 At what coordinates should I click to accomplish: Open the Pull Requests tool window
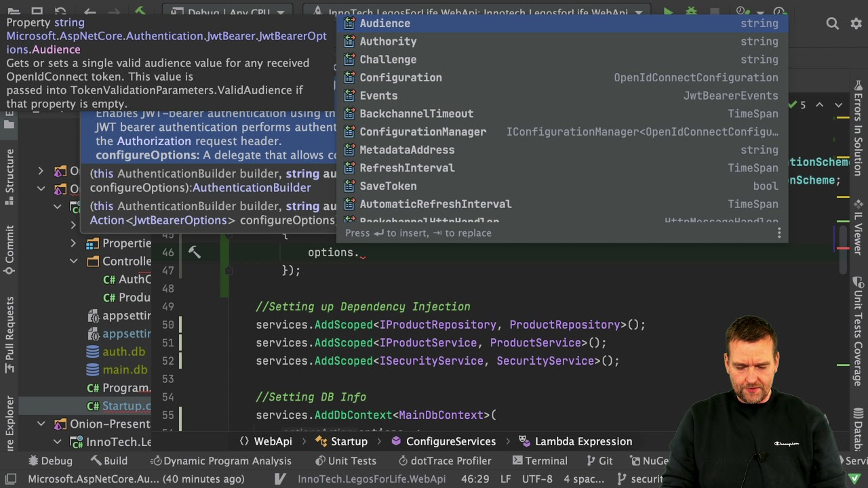[9, 335]
